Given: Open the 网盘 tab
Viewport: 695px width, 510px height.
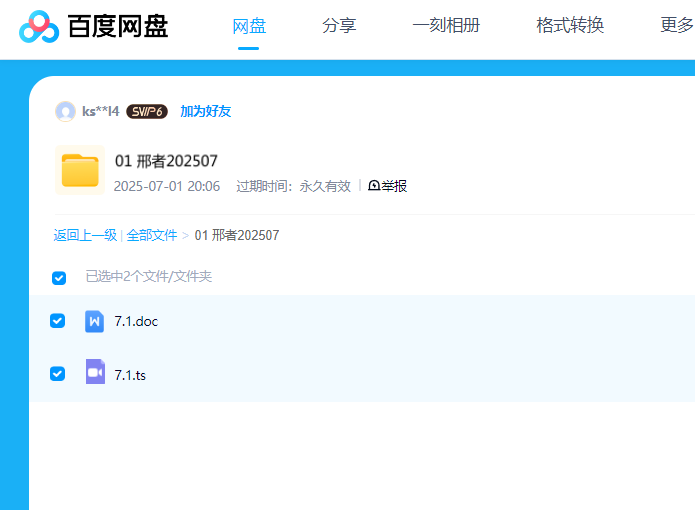Looking at the screenshot, I should [x=249, y=26].
